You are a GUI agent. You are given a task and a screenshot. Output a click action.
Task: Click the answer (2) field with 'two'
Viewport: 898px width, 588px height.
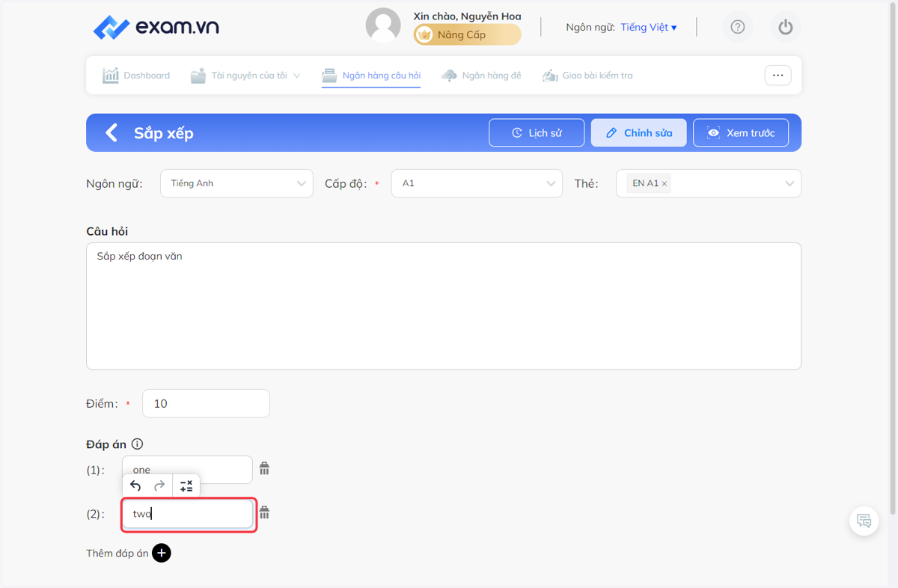click(187, 514)
